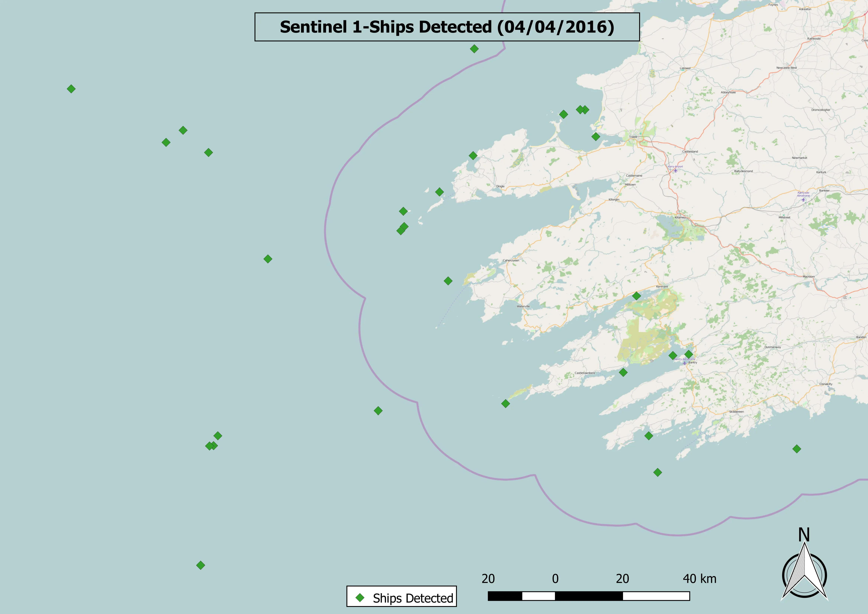
Task: Click the Abbeyfeale town label
Action: click(728, 92)
